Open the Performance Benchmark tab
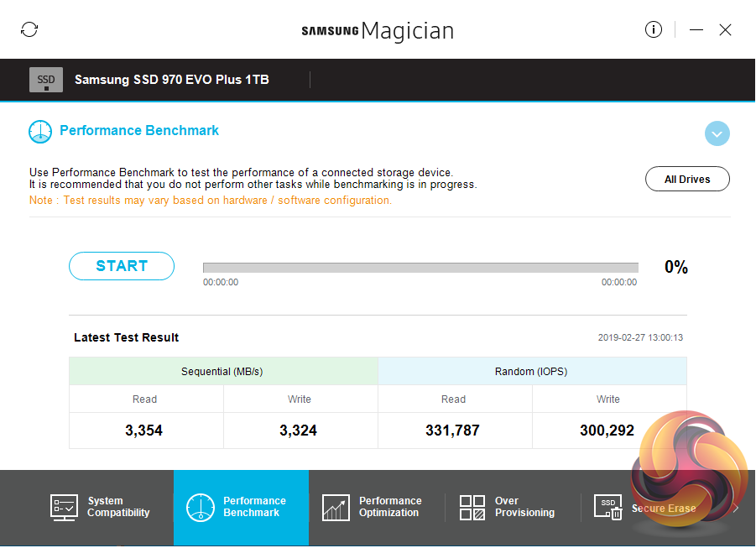The height and width of the screenshot is (548, 756). tap(242, 507)
